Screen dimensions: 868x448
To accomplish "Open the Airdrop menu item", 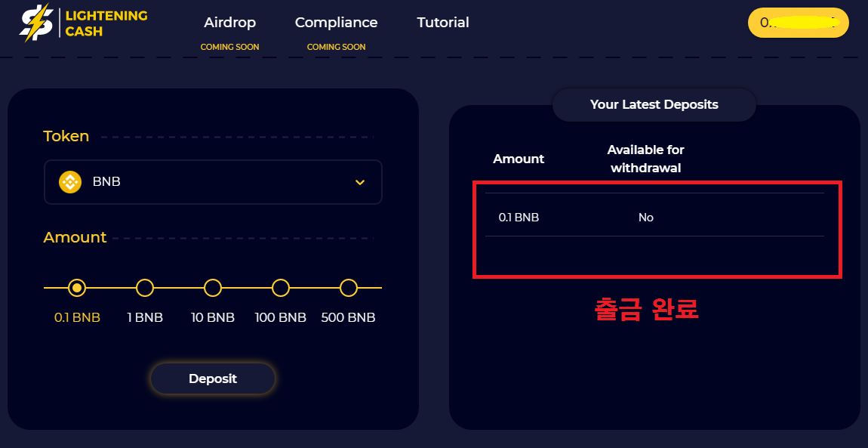I will click(x=229, y=23).
